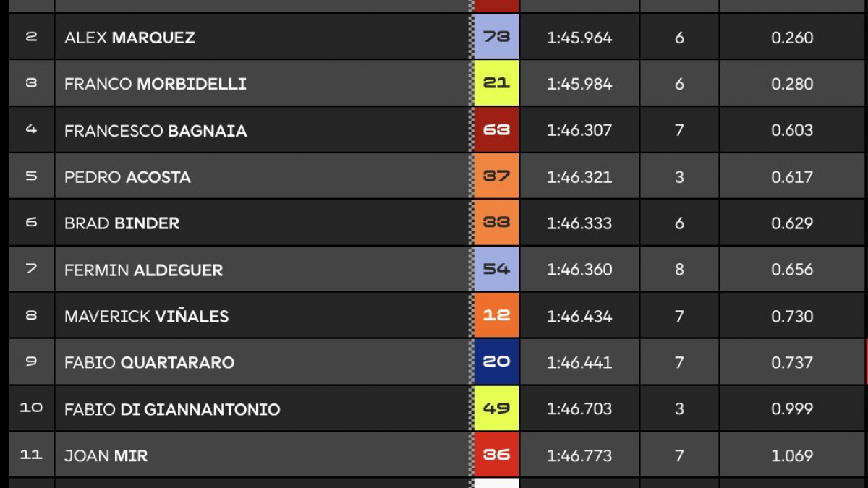Click Fabio Di Giannantonio position 10
Viewport: 868px width, 488px height.
31,408
